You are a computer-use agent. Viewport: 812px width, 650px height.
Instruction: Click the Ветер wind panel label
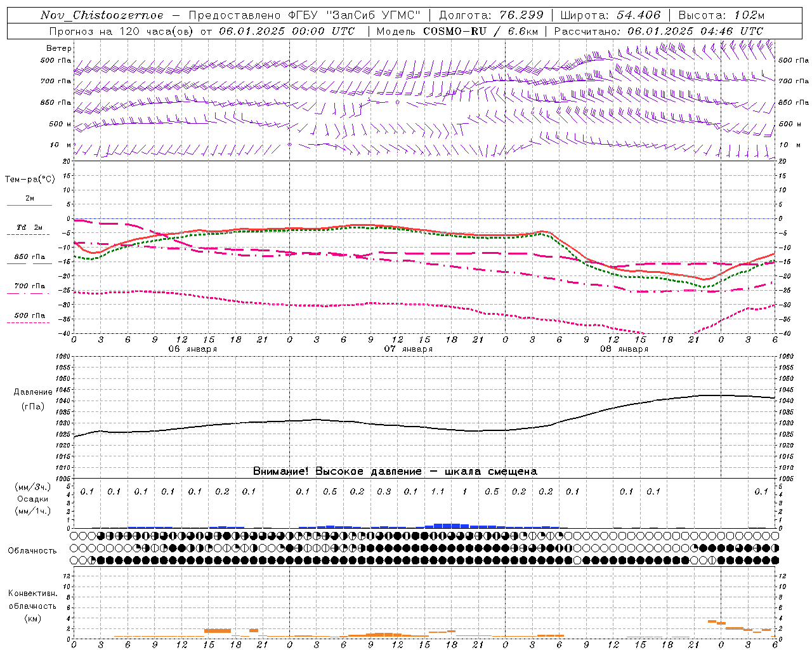[59, 48]
